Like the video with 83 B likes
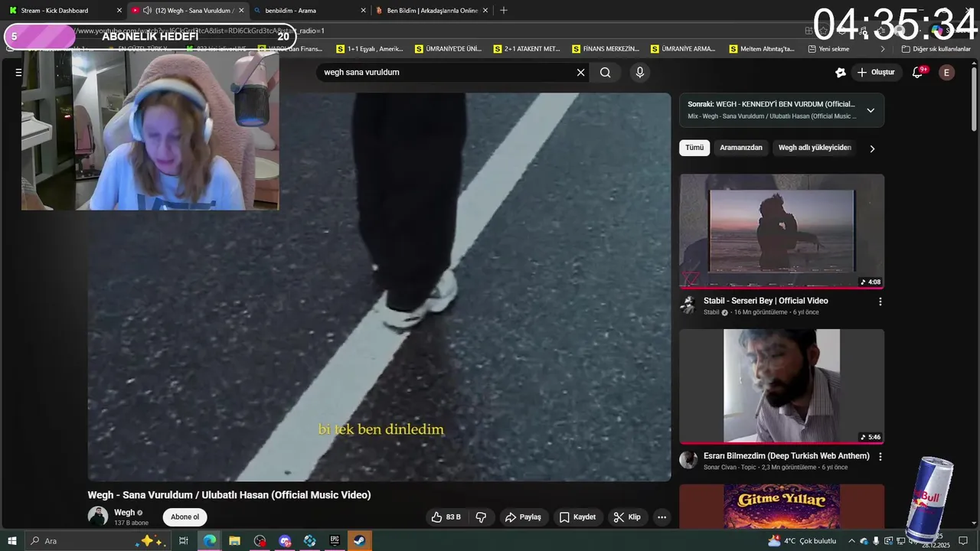The height and width of the screenshot is (551, 980). [x=446, y=517]
